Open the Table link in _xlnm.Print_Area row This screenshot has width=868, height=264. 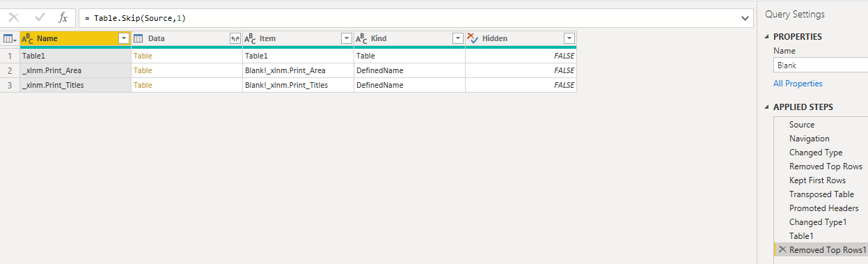click(142, 70)
